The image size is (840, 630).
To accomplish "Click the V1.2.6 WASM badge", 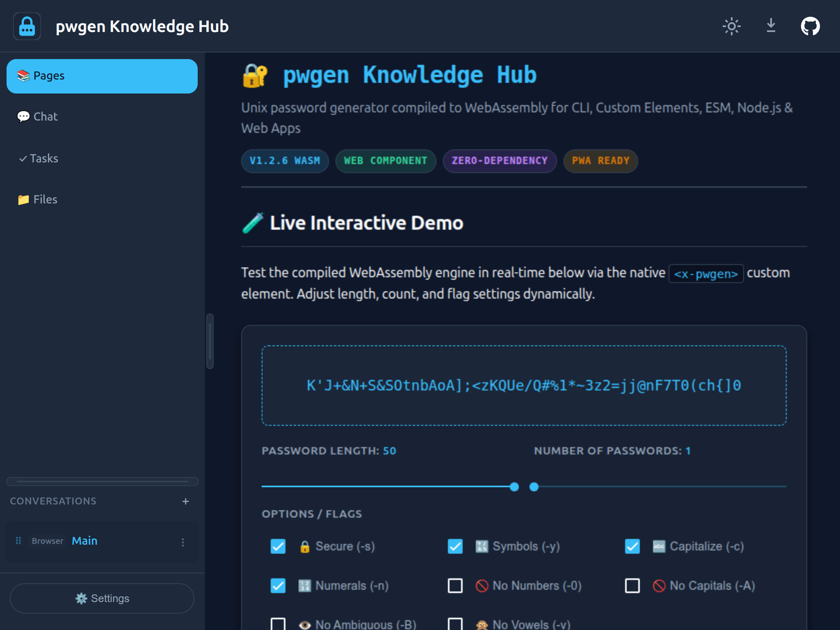I will click(x=285, y=161).
